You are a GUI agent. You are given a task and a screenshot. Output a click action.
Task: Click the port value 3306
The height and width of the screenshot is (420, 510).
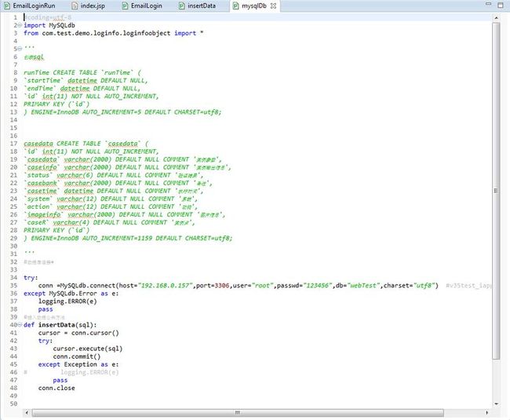tap(222, 285)
